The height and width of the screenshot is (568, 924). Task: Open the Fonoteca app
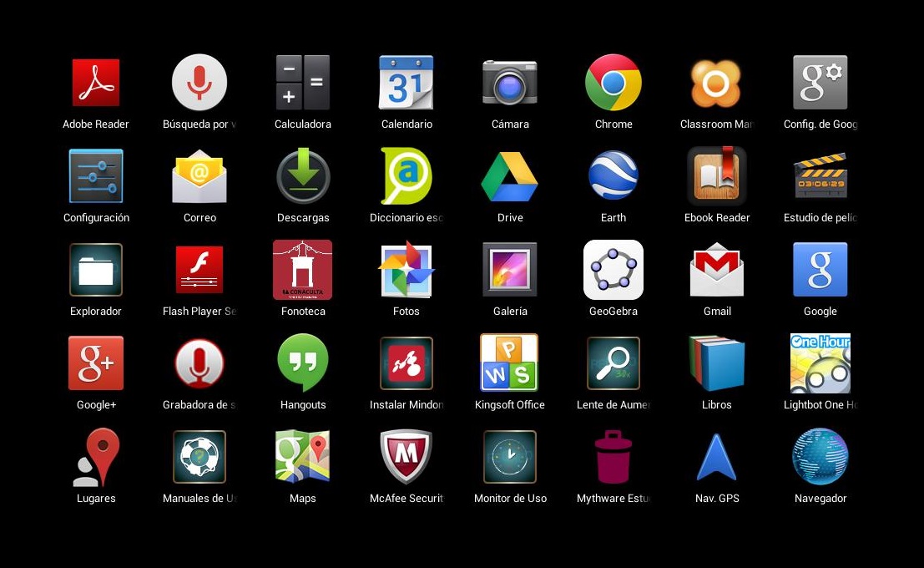tap(303, 270)
